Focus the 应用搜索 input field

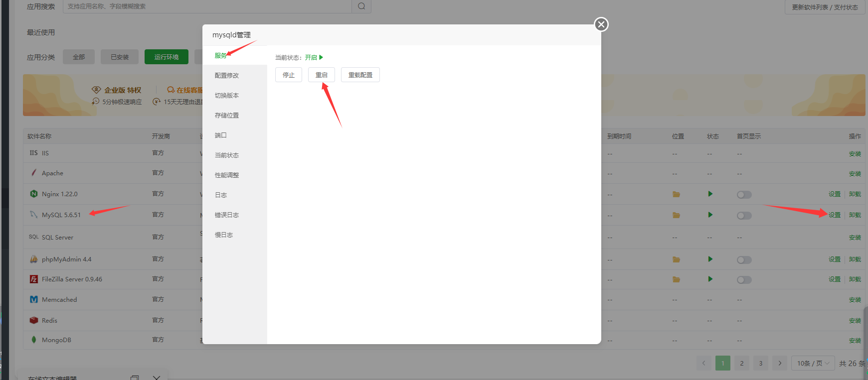[207, 6]
